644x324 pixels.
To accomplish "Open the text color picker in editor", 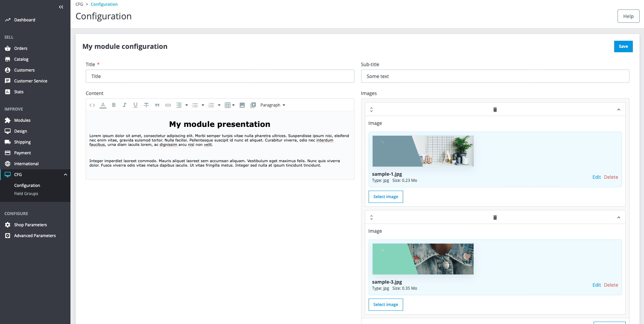I will (103, 105).
